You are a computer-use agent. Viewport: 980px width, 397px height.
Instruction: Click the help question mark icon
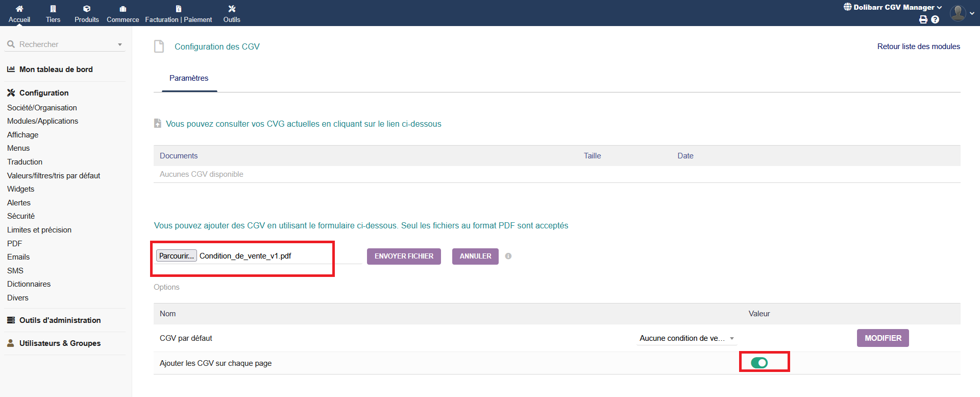(935, 19)
